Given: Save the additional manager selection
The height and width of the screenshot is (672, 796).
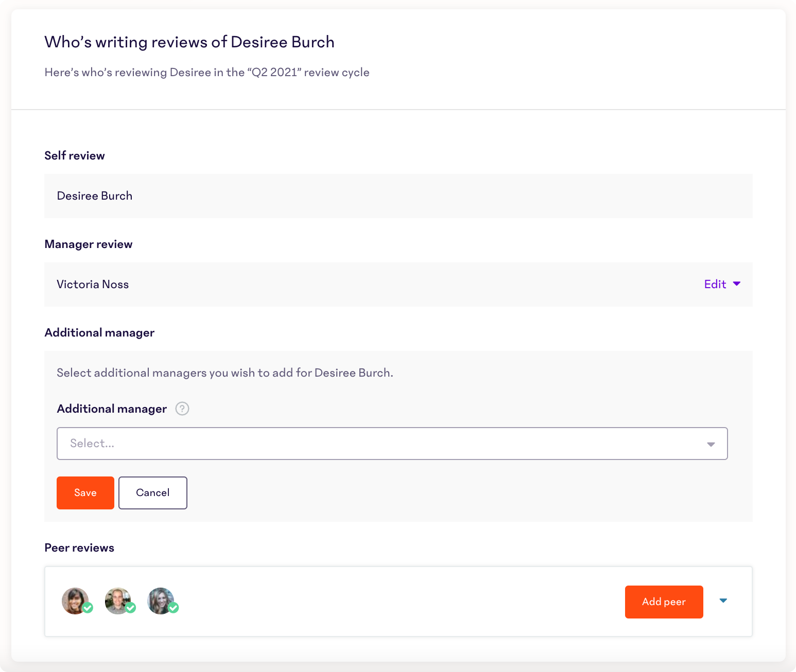Looking at the screenshot, I should [85, 493].
